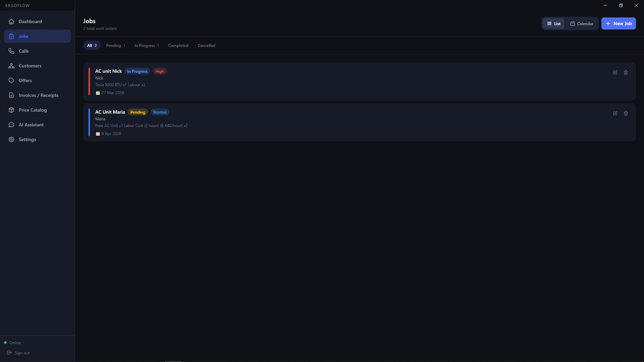Click the 'New AC Unit x1 Labor Cost' line
The height and width of the screenshot is (362, 644).
141,126
